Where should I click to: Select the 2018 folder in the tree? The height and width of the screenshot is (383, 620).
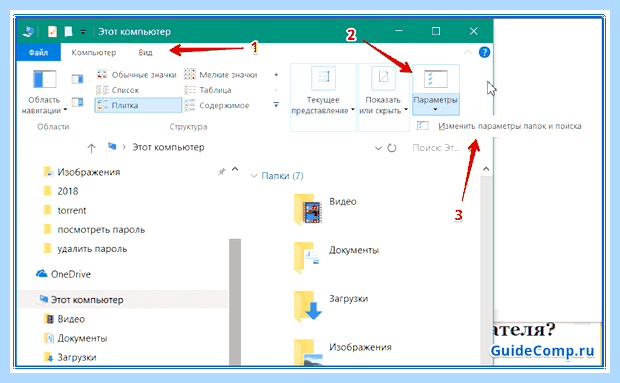pos(68,191)
